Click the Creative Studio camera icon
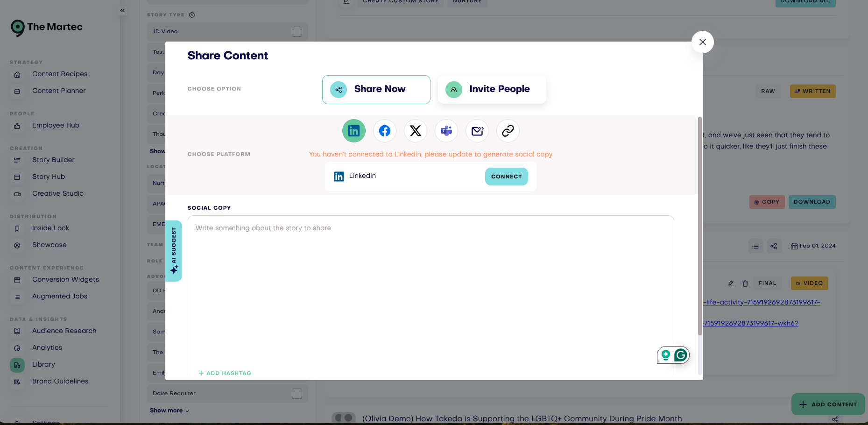Image resolution: width=868 pixels, height=425 pixels. (17, 194)
